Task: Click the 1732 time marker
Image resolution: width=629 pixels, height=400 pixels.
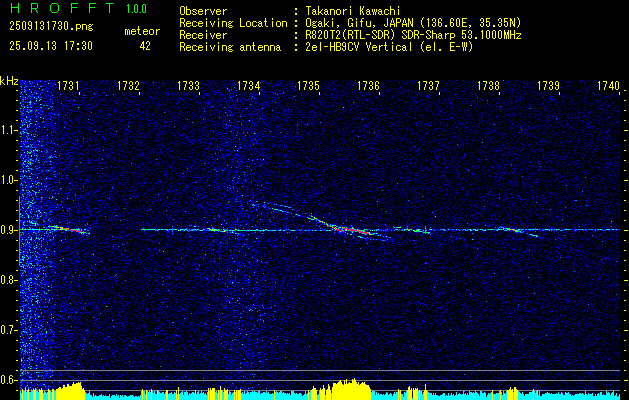Action: [128, 86]
